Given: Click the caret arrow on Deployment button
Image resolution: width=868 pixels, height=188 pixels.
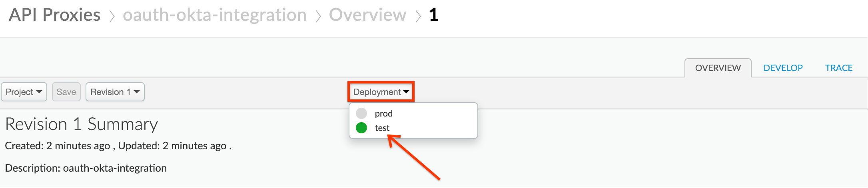Looking at the screenshot, I should point(406,92).
